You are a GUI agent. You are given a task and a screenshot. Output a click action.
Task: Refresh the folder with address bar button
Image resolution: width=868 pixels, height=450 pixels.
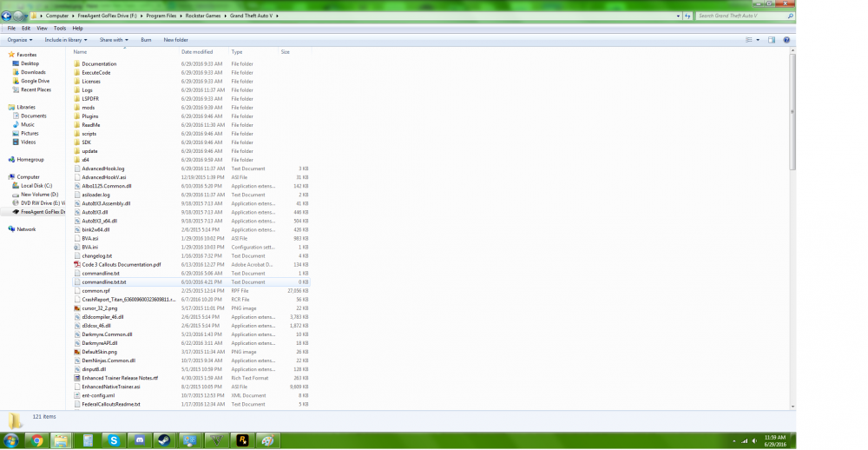687,16
